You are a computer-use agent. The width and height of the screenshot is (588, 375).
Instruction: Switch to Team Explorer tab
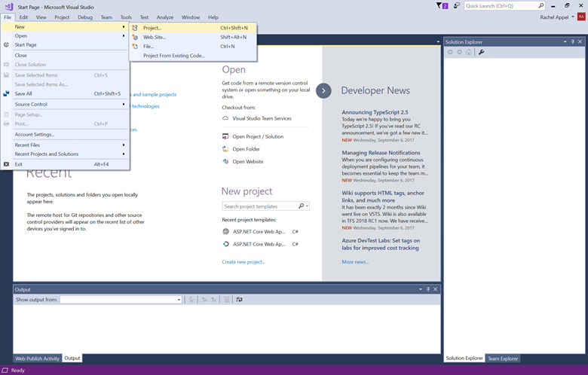pyautogui.click(x=503, y=358)
